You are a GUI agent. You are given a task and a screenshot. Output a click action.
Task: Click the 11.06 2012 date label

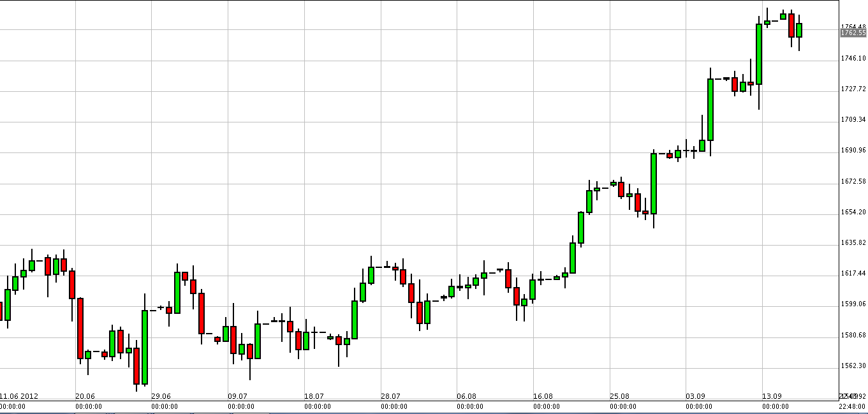(18, 396)
